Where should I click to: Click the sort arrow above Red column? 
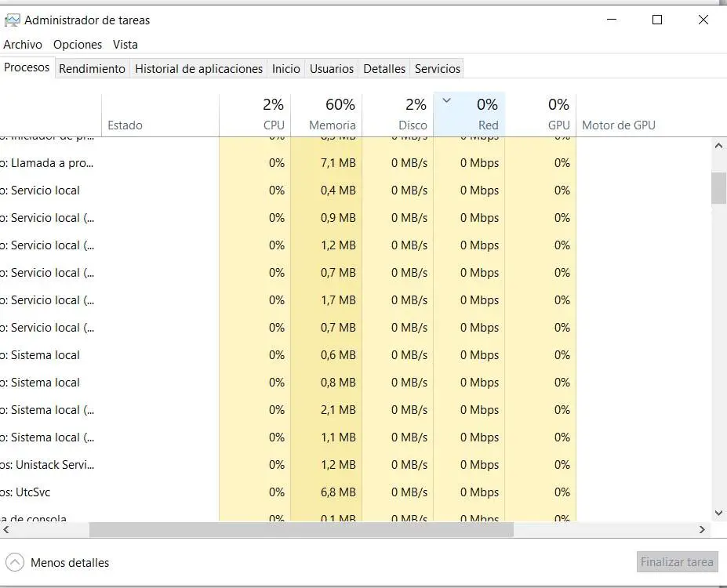446,100
